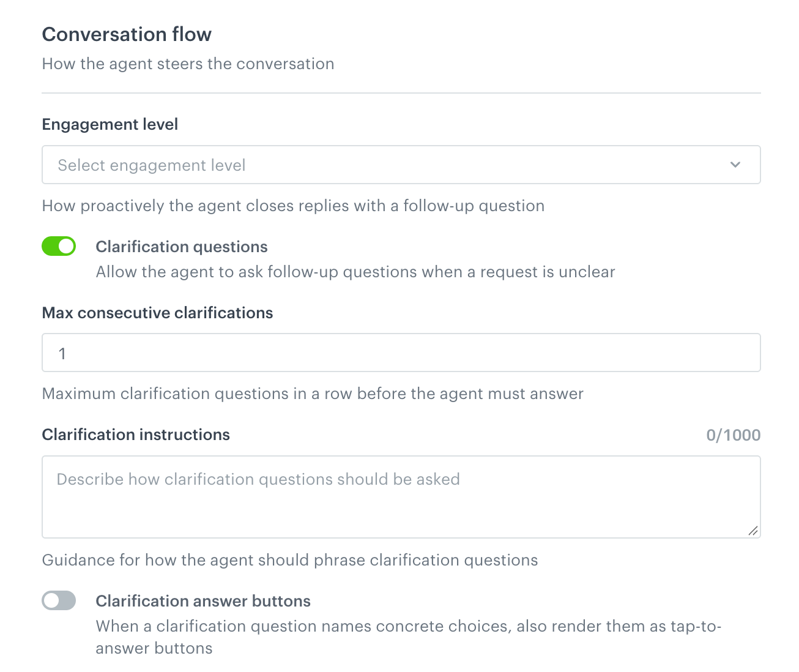This screenshot has height=672, width=799.
Task: Click the 'How the agent steers the conversation' subtitle
Action: coord(188,64)
